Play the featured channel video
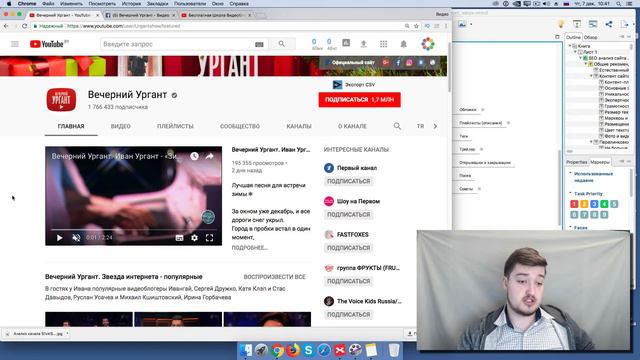The image size is (640, 360). (60, 238)
